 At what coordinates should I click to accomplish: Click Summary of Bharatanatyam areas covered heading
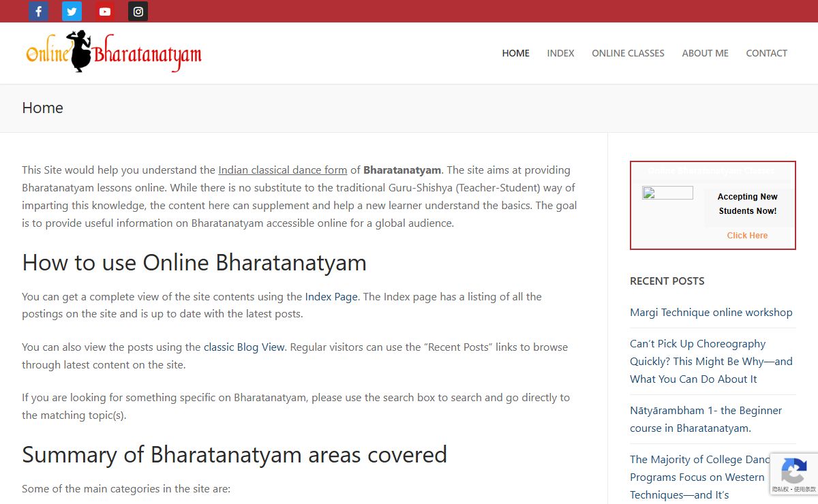click(x=234, y=454)
